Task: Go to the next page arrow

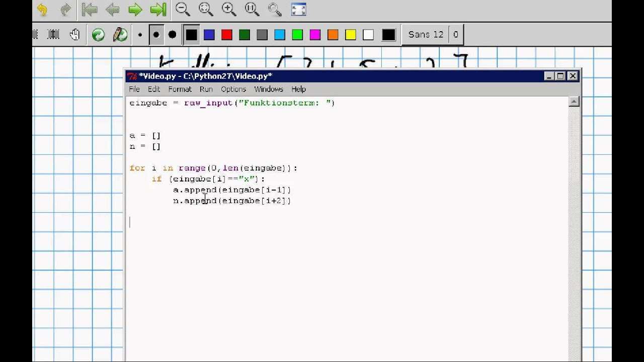Action: click(135, 10)
